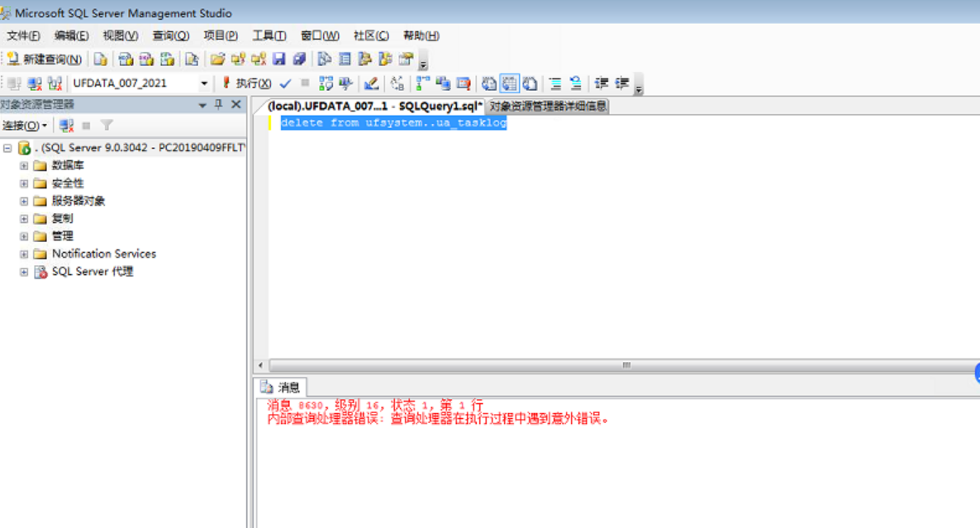The image size is (980, 528).
Task: Expand the 管理 folder
Action: point(24,236)
